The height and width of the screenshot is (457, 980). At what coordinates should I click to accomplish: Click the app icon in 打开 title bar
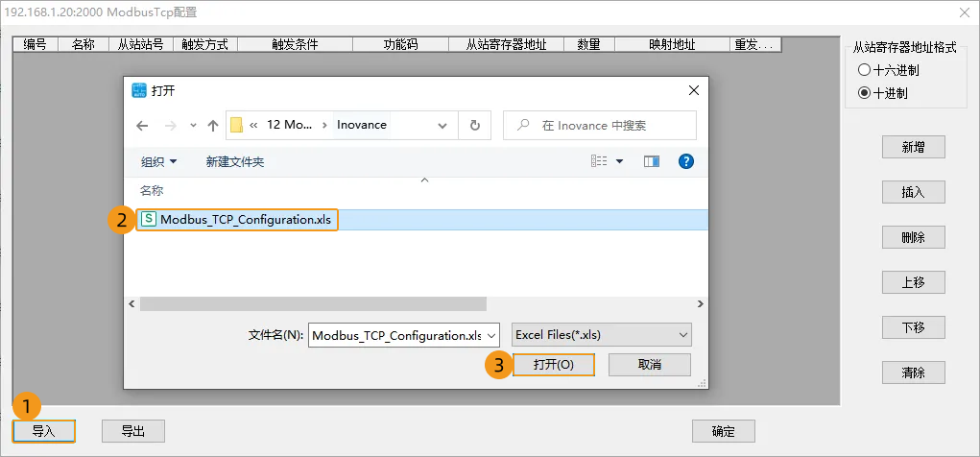[139, 90]
